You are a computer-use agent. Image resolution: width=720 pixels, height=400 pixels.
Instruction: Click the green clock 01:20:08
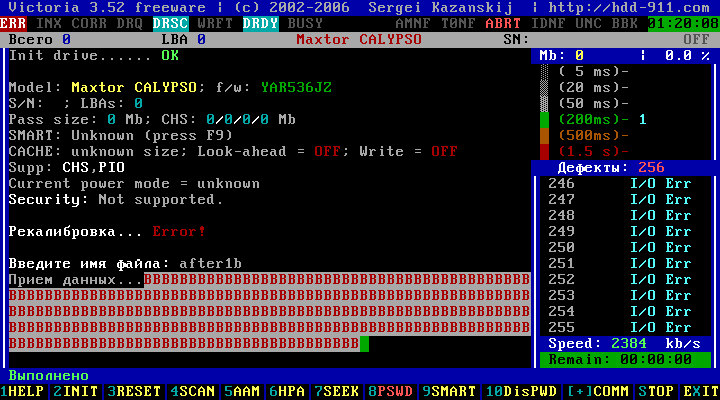coord(684,23)
